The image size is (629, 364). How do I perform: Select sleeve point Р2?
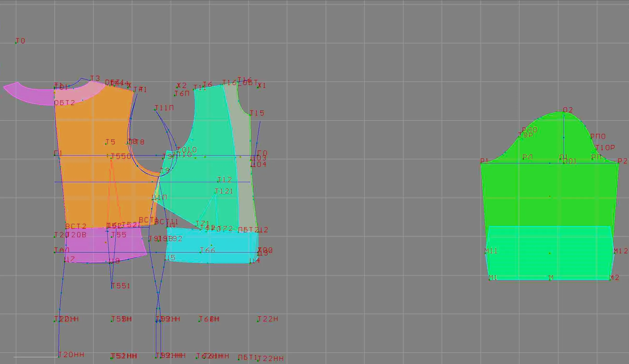click(623, 161)
